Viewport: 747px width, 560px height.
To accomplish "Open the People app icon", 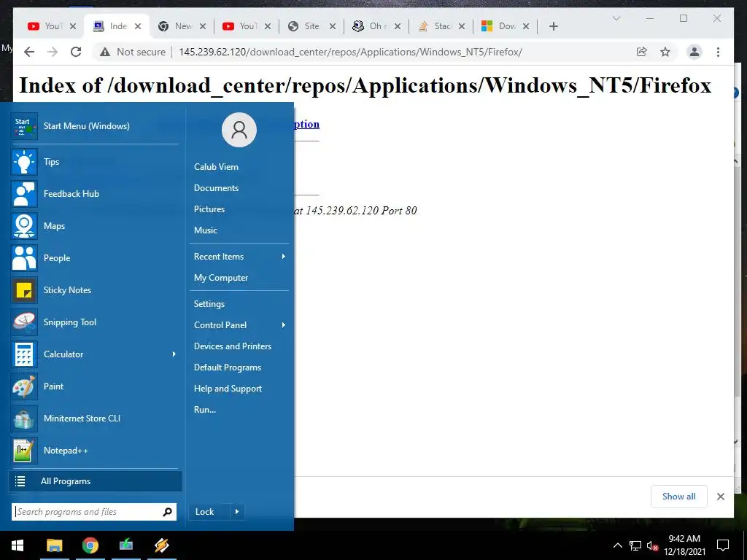I will pos(24,257).
